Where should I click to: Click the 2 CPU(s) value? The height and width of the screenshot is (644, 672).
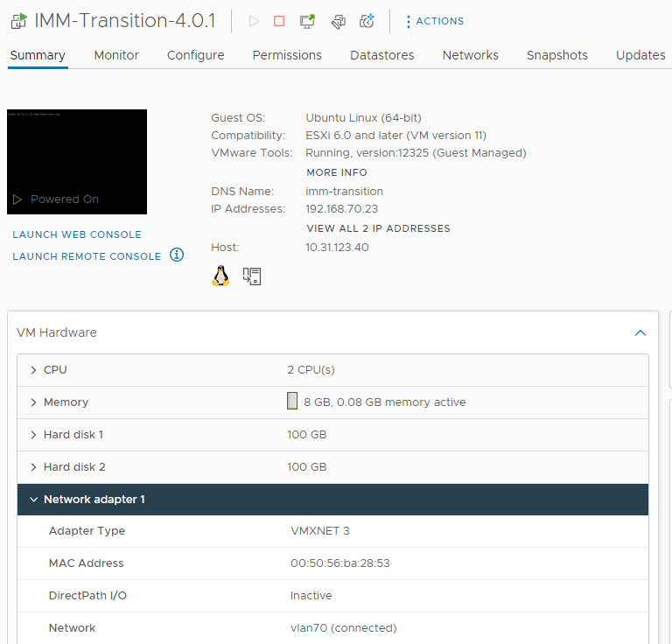click(x=311, y=370)
